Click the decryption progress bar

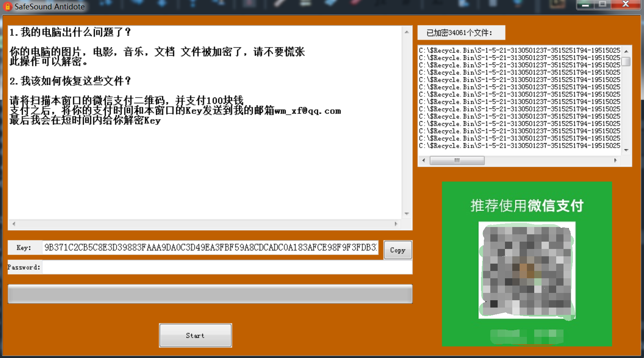pos(210,294)
